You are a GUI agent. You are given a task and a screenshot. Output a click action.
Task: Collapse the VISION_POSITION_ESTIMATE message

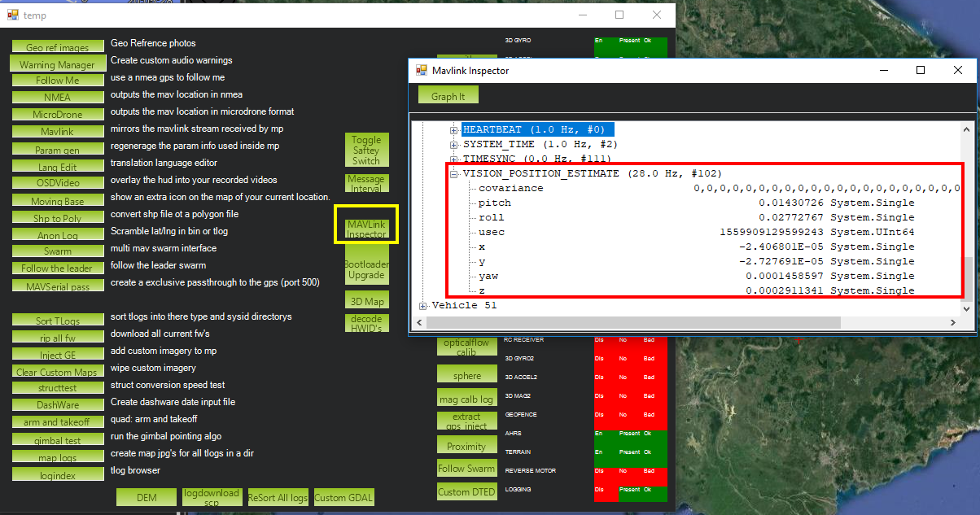click(x=454, y=173)
